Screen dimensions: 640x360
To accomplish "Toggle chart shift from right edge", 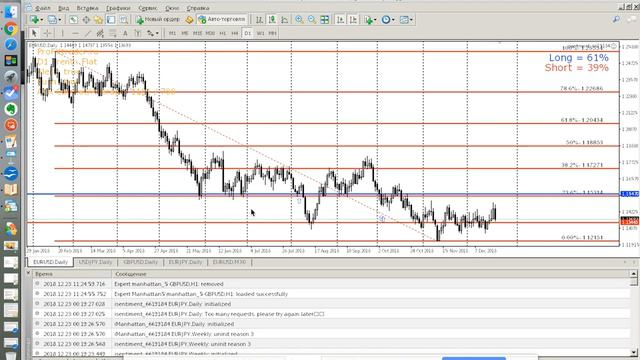I will click(353, 20).
